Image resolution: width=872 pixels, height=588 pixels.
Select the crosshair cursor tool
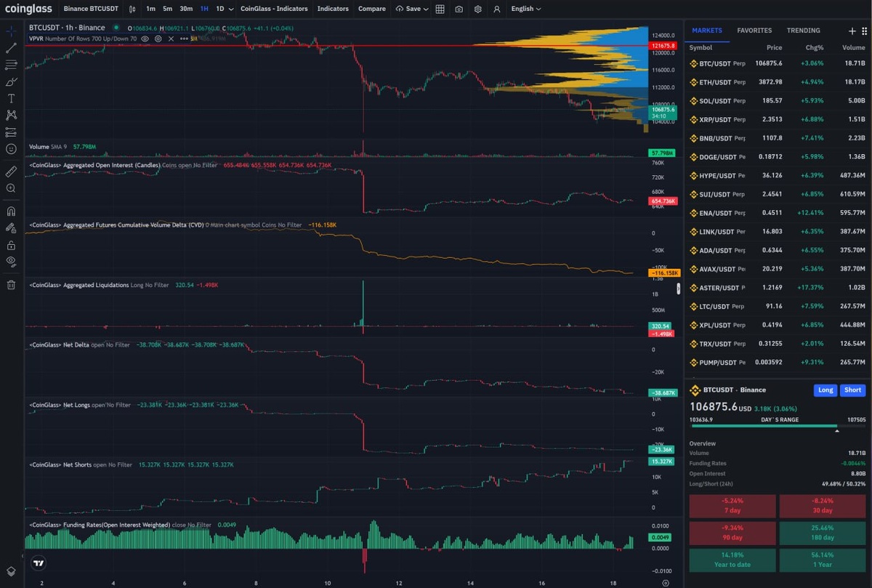[x=11, y=31]
